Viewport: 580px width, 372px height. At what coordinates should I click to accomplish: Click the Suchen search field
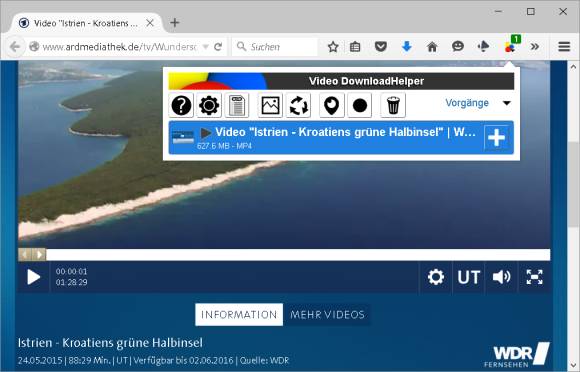coord(275,47)
